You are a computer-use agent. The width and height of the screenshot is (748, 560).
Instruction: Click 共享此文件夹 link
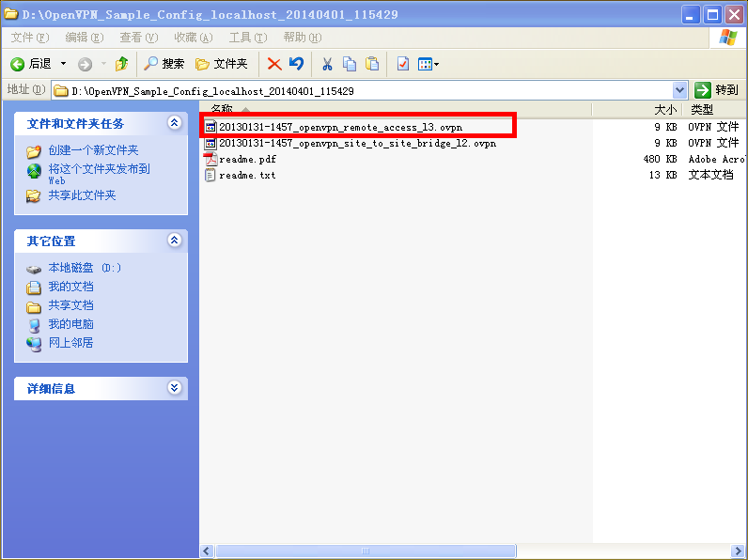pos(82,195)
